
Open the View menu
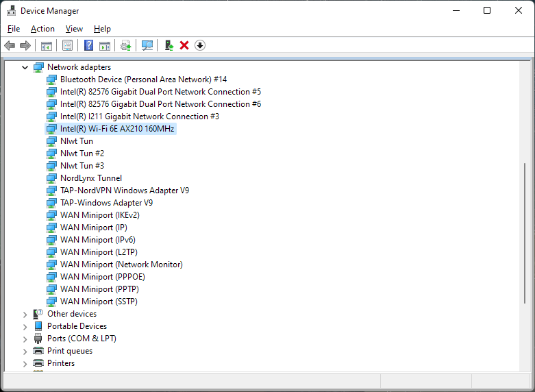point(74,29)
